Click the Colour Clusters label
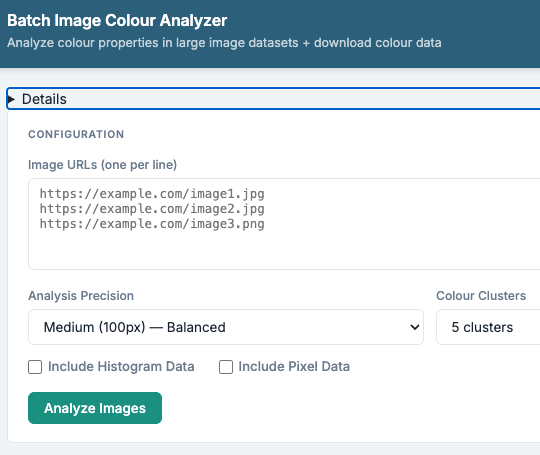 [481, 296]
